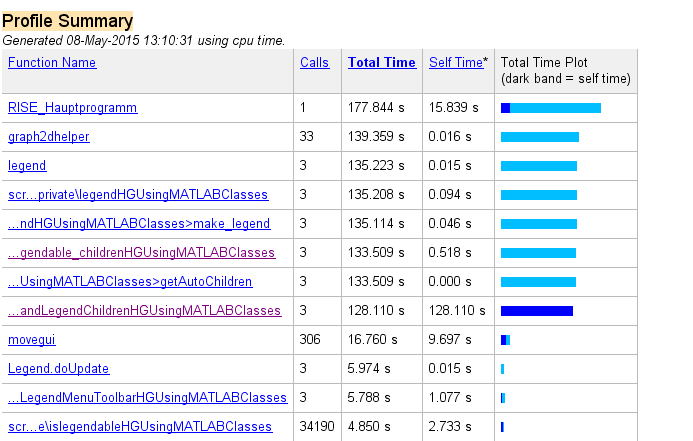The image size is (693, 441).
Task: Click the dark blue andLegendChildren time bar
Action: pos(536,310)
